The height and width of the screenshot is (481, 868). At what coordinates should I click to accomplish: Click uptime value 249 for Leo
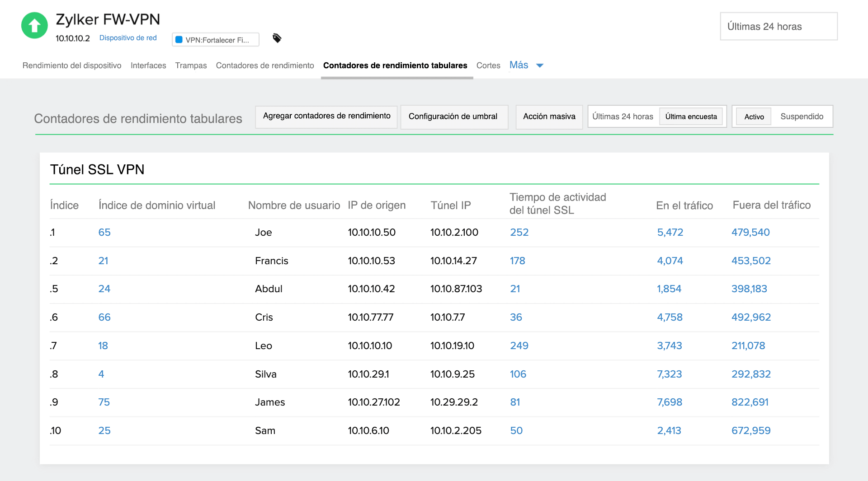pyautogui.click(x=519, y=346)
